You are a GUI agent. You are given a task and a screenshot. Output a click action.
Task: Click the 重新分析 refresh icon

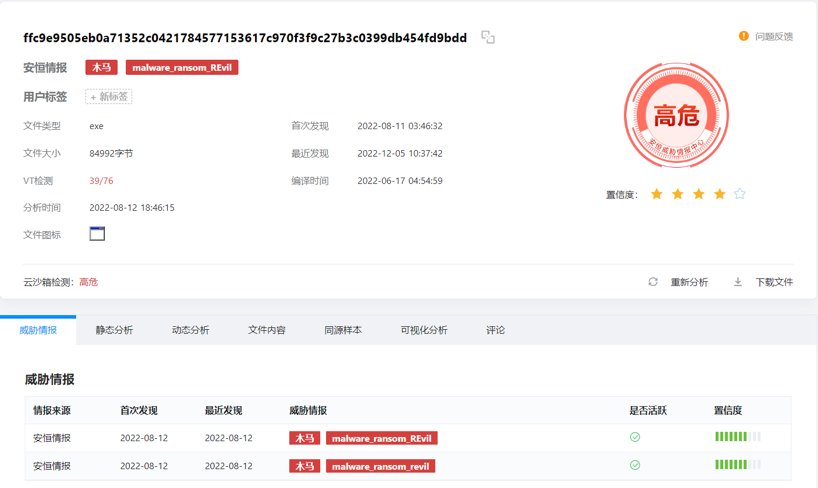coord(653,282)
